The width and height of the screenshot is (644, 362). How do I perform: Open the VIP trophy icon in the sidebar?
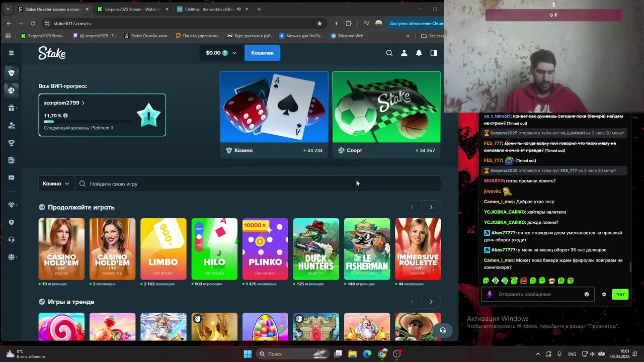11,143
